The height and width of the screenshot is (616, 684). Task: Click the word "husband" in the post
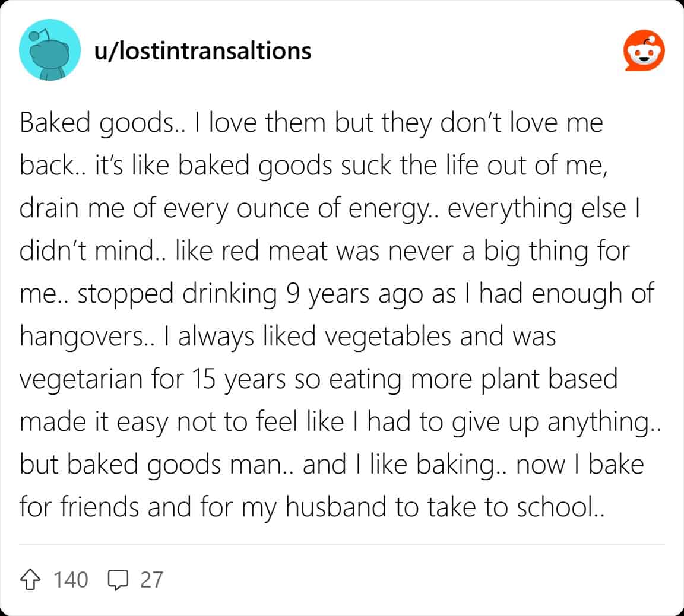[340, 508]
